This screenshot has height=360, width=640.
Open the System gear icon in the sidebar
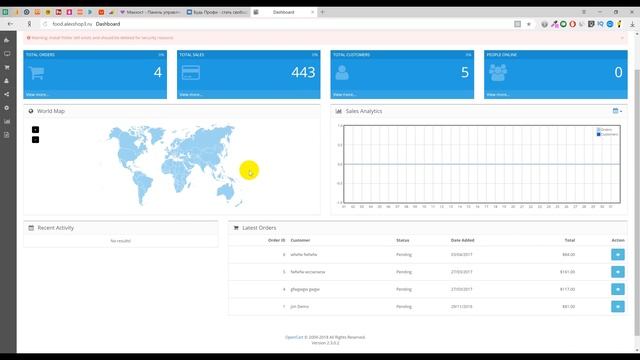click(7, 108)
